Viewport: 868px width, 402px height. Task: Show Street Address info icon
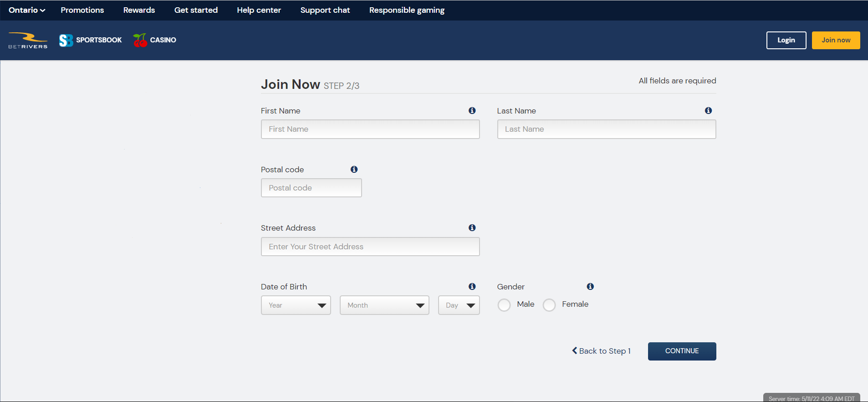pos(472,227)
